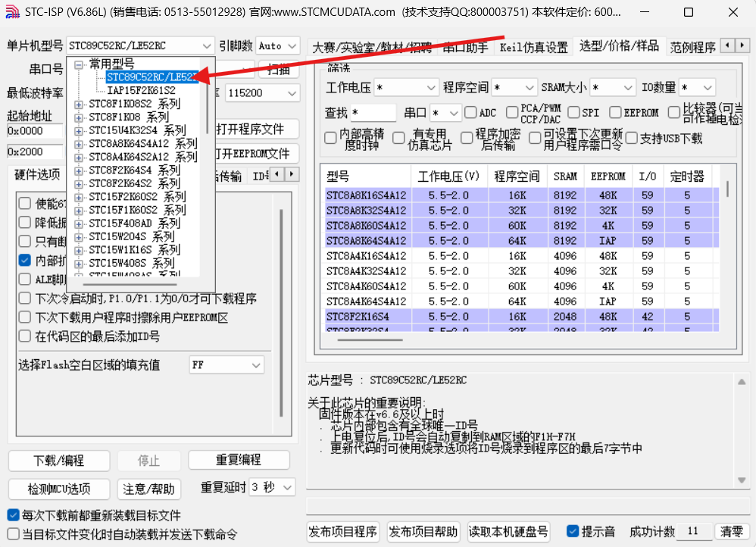
Task: Sort chip table by 工作电压(V) column header
Action: (x=449, y=177)
